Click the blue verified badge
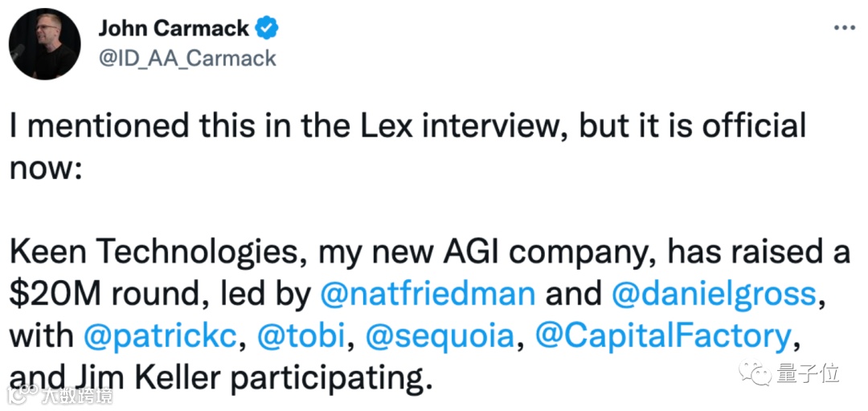This screenshot has height=411, width=868. (268, 28)
